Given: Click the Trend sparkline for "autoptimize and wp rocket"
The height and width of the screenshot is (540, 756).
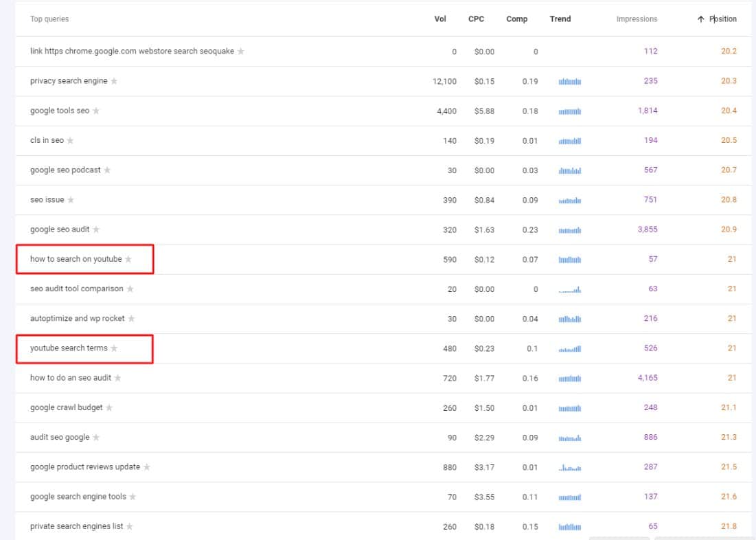Looking at the screenshot, I should click(x=571, y=318).
